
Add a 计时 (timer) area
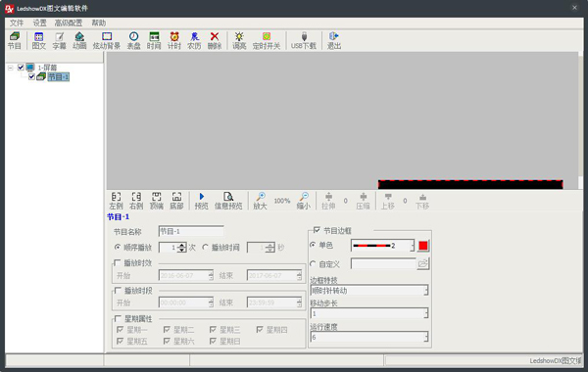click(174, 40)
